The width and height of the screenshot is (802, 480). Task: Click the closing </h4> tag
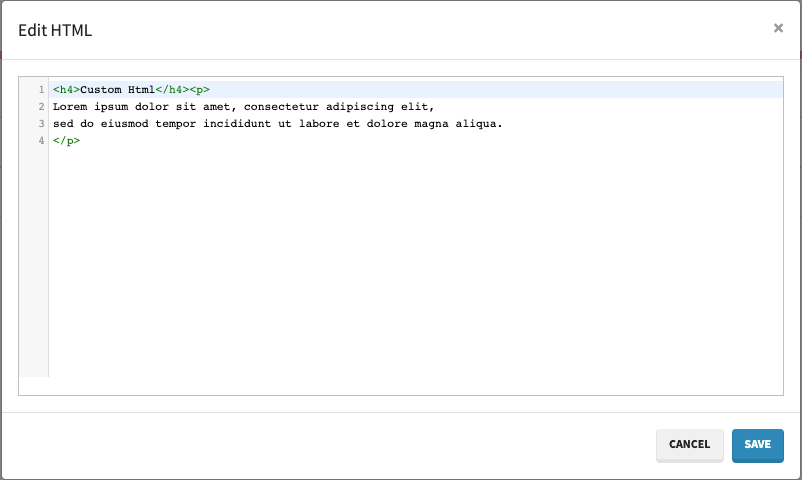(x=172, y=90)
